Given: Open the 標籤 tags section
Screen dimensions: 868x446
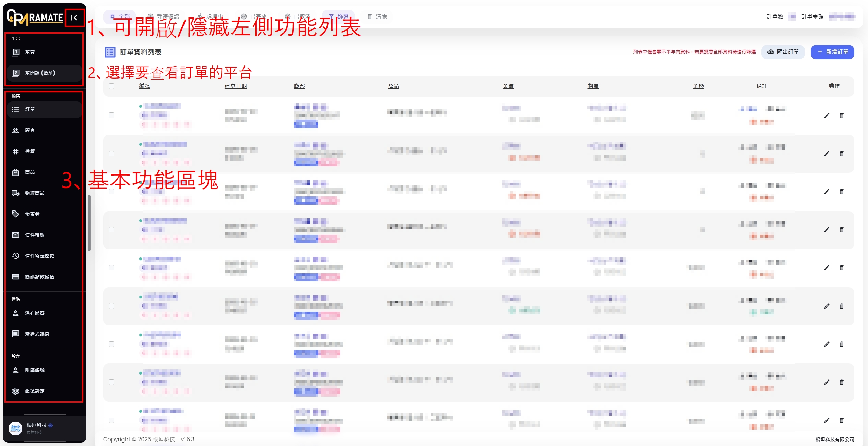Looking at the screenshot, I should point(30,151).
